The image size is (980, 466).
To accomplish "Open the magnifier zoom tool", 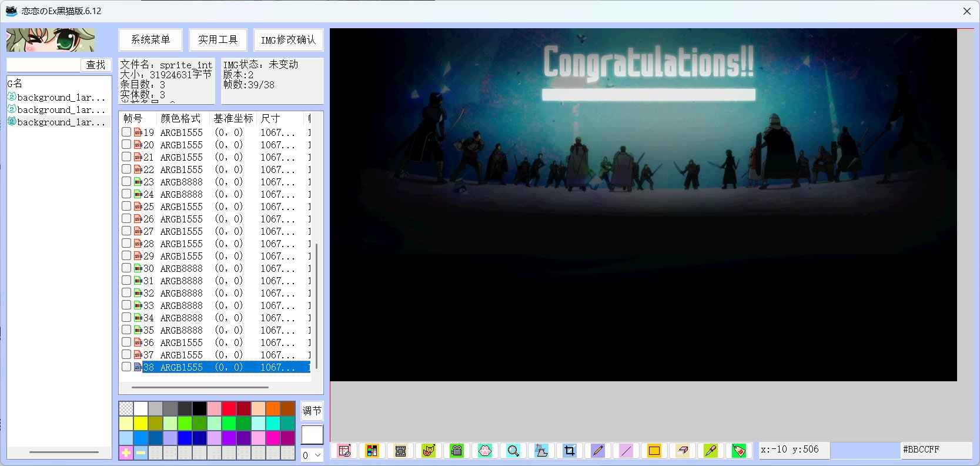I will coord(513,451).
